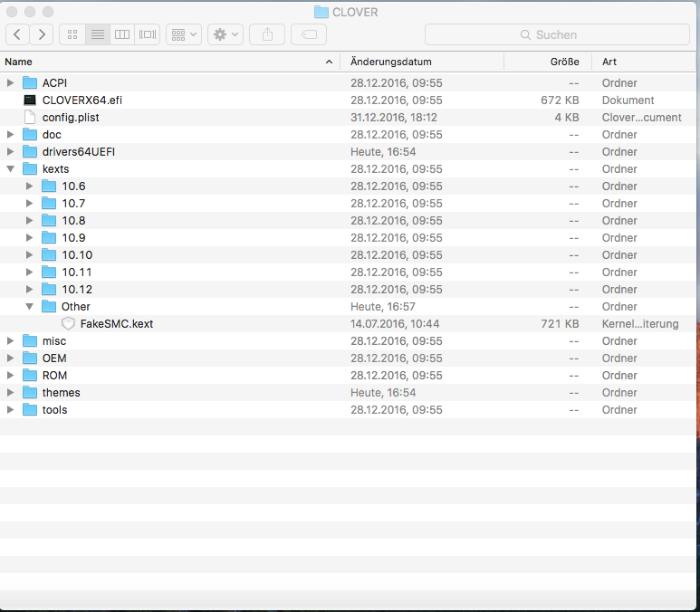Go forward with the right arrow button
700x612 pixels.
pyautogui.click(x=42, y=34)
